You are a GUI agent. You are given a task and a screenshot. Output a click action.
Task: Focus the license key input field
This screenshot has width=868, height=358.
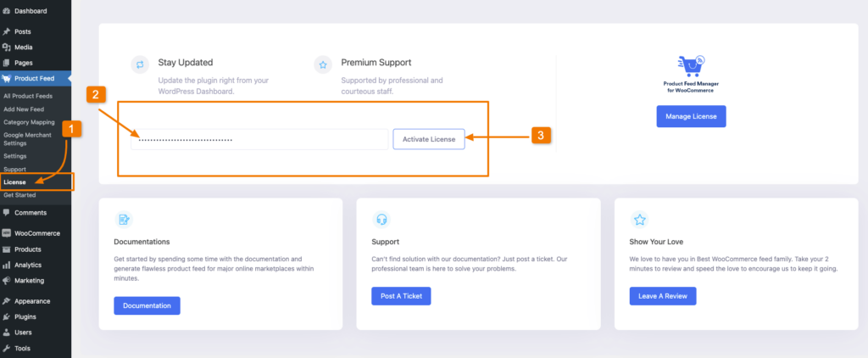pos(259,139)
